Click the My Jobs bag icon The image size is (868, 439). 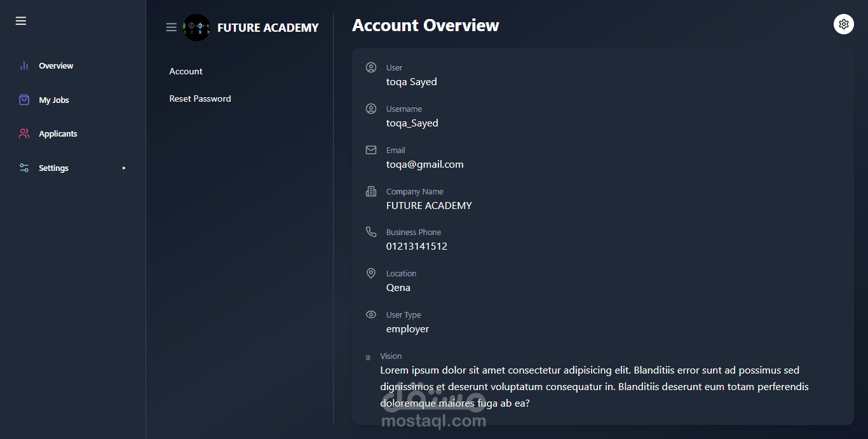[x=24, y=100]
